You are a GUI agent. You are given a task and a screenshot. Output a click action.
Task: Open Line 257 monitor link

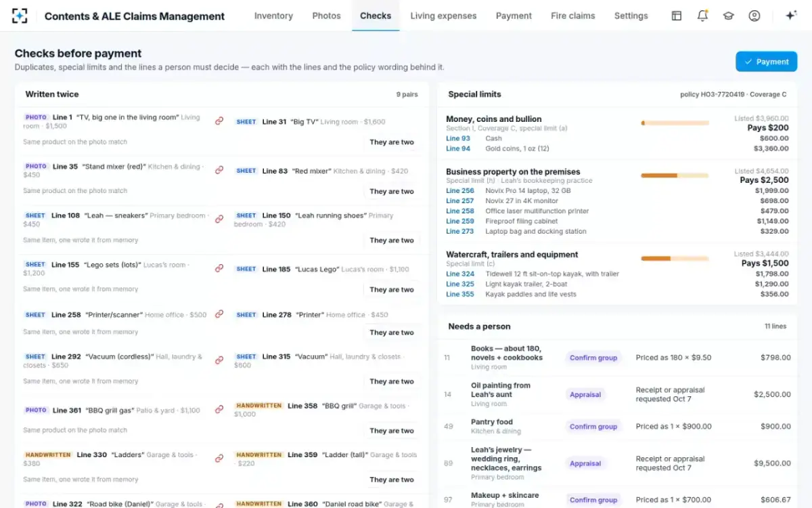[460, 201]
